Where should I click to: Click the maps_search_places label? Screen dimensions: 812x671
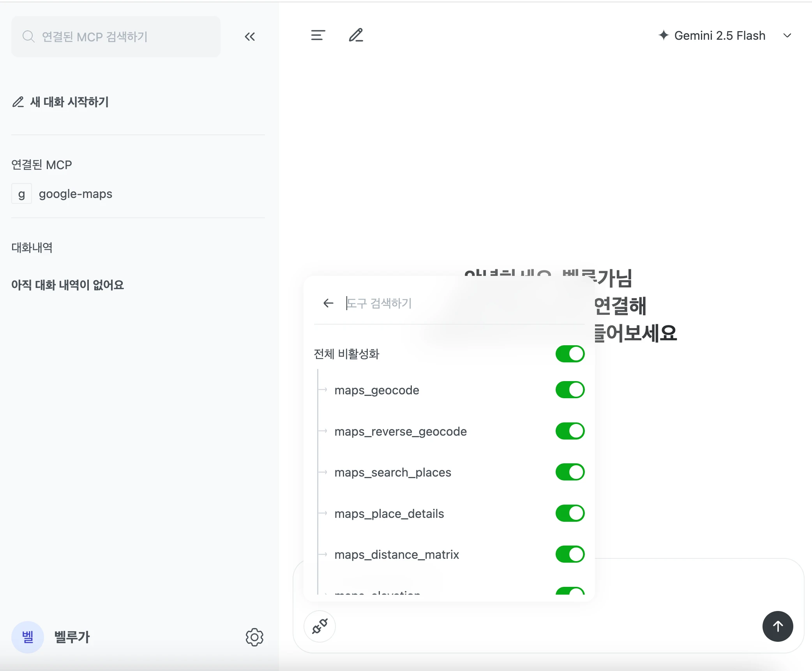(x=392, y=472)
